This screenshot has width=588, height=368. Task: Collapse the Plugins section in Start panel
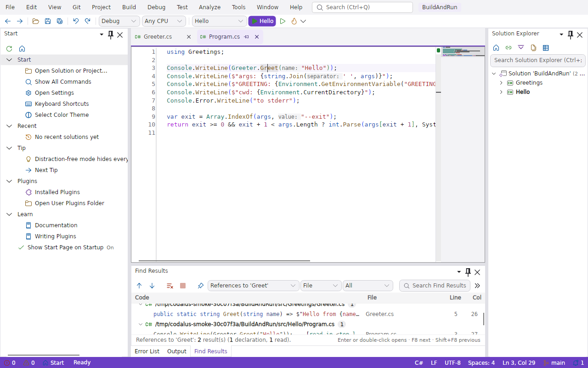tap(9, 181)
